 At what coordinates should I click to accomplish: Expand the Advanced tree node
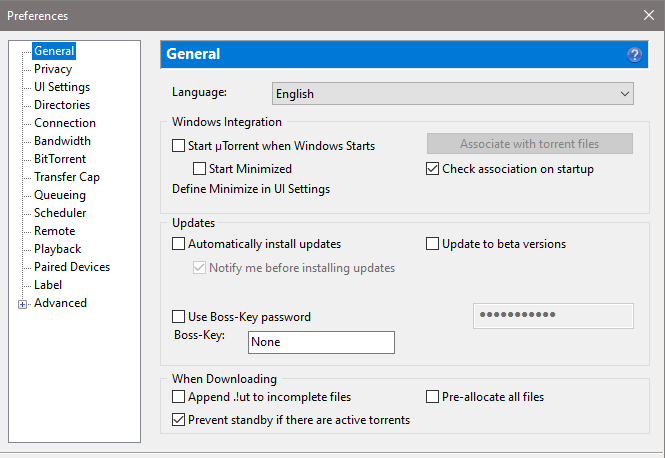[x=22, y=304]
